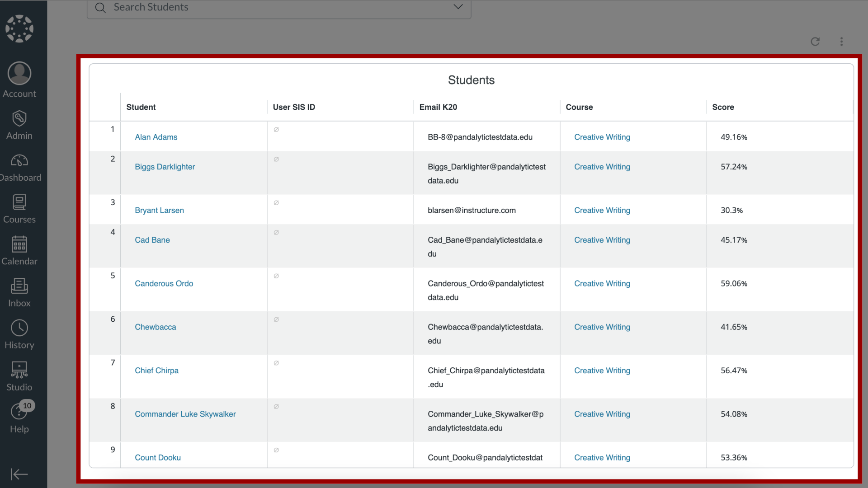
Task: Click student name Alan Adams
Action: point(156,137)
